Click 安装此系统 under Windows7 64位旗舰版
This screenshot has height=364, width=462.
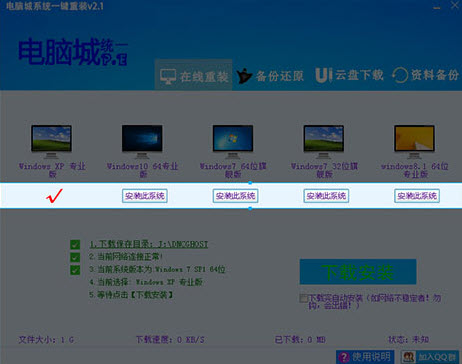pos(235,196)
